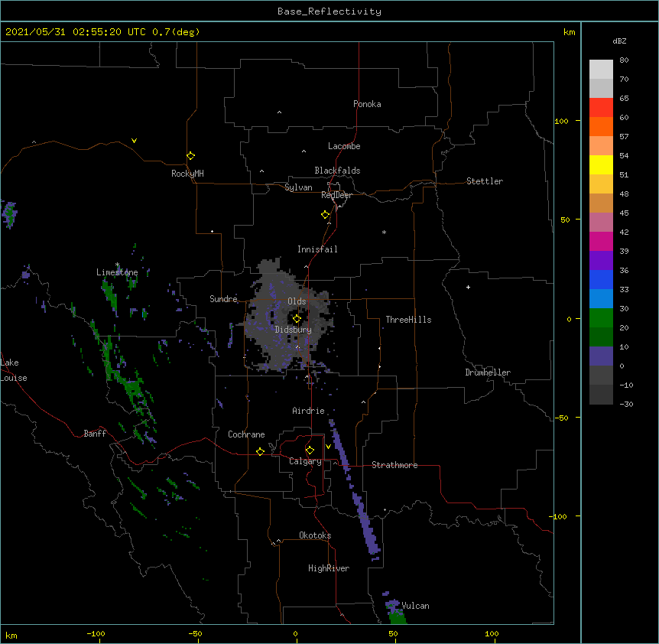659x644 pixels.
Task: Click the Banff label
Action: point(95,434)
